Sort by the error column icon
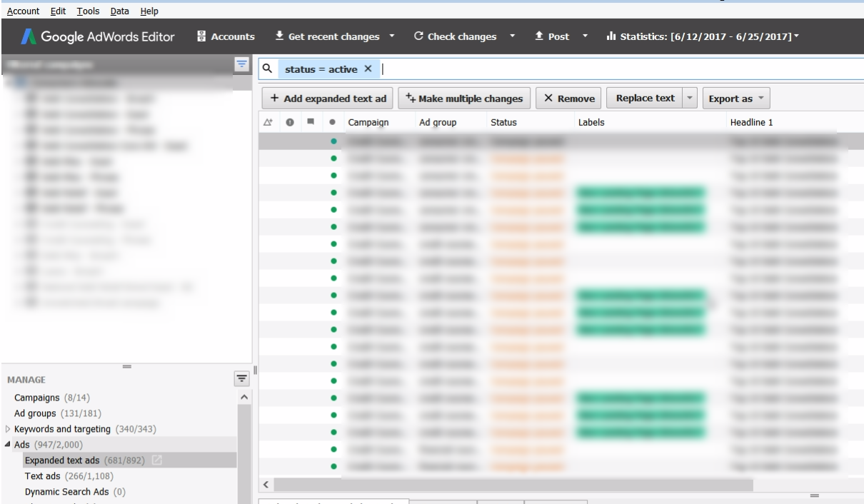Image resolution: width=864 pixels, height=504 pixels. 291,123
